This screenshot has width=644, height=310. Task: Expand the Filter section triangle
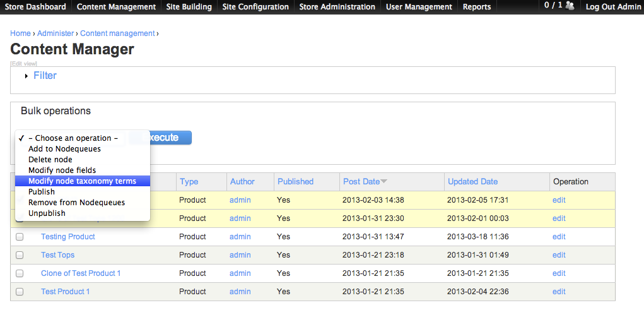pos(26,76)
